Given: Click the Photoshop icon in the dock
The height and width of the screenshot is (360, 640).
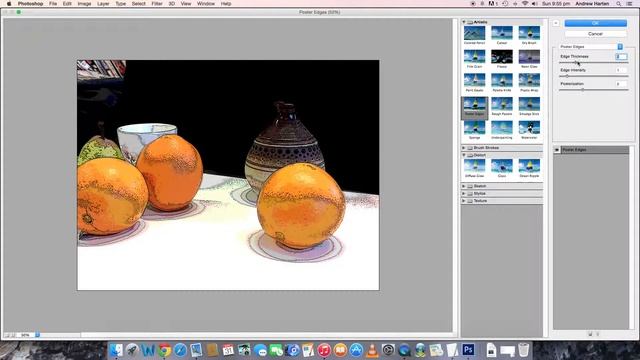Looking at the screenshot, I should [468, 350].
